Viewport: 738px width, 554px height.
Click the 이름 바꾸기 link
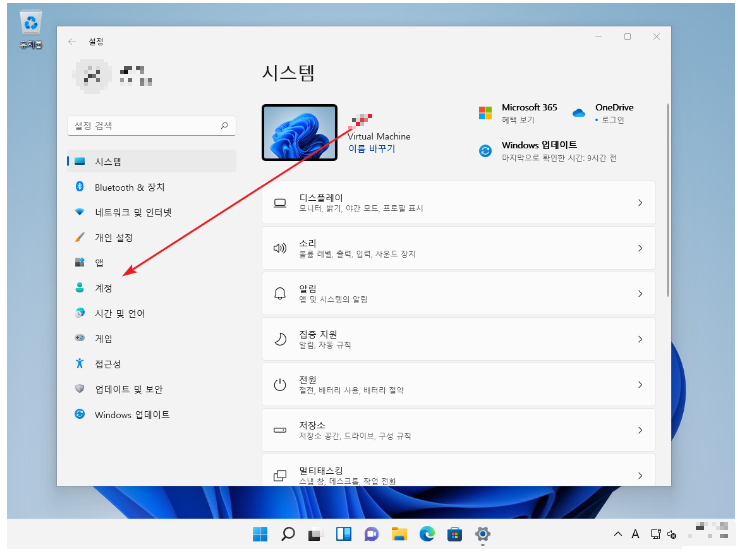371,149
